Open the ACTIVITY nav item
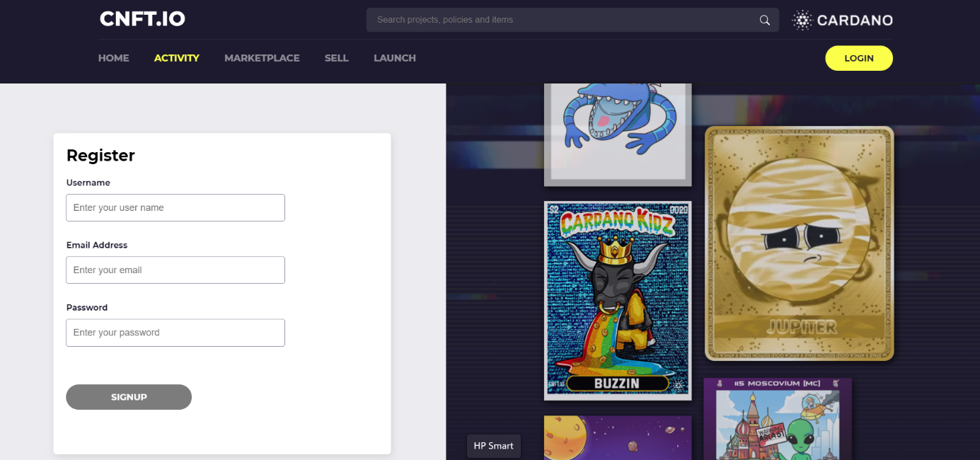The image size is (980, 460). (x=177, y=58)
